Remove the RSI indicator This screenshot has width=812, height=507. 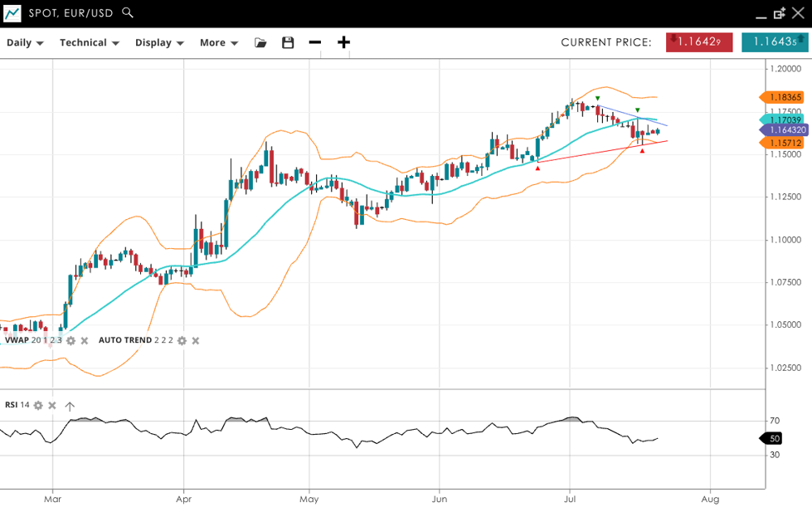click(x=51, y=405)
